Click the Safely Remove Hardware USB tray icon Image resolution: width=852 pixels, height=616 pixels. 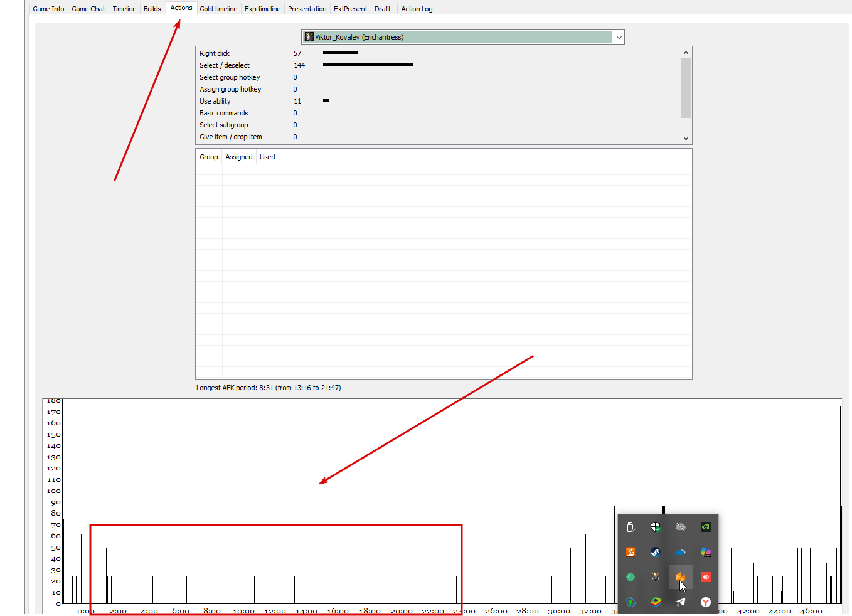click(x=631, y=527)
